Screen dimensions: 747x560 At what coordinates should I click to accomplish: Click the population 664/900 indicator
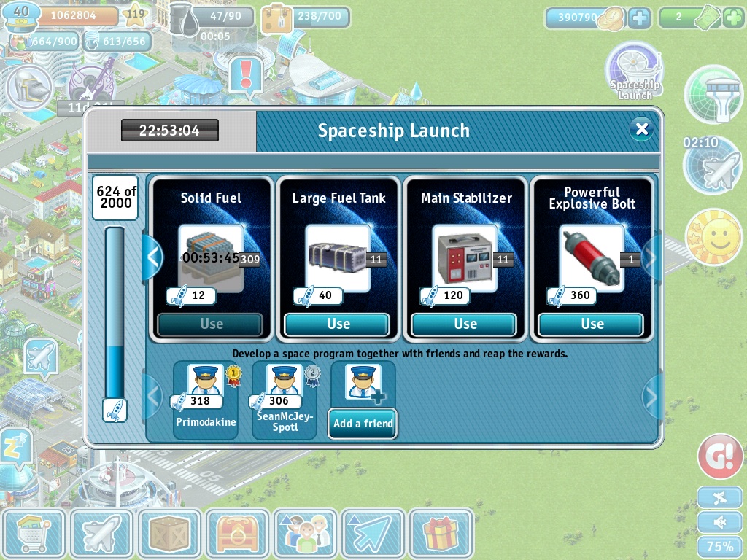(x=44, y=42)
